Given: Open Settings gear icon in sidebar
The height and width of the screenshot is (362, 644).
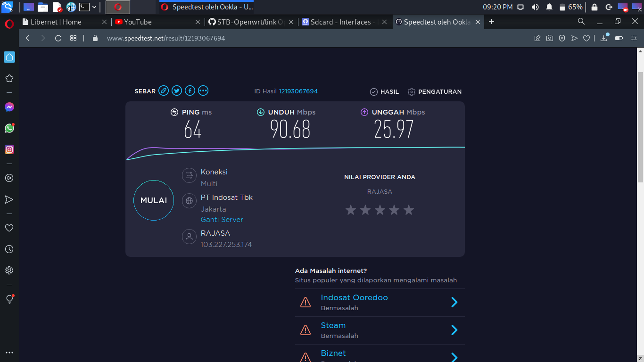Looking at the screenshot, I should click(x=9, y=271).
